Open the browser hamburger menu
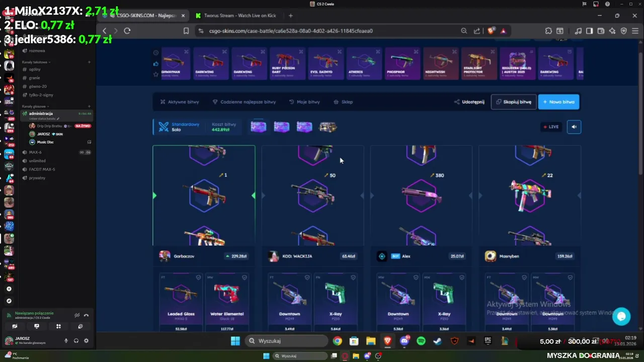The height and width of the screenshot is (362, 644). [634, 31]
